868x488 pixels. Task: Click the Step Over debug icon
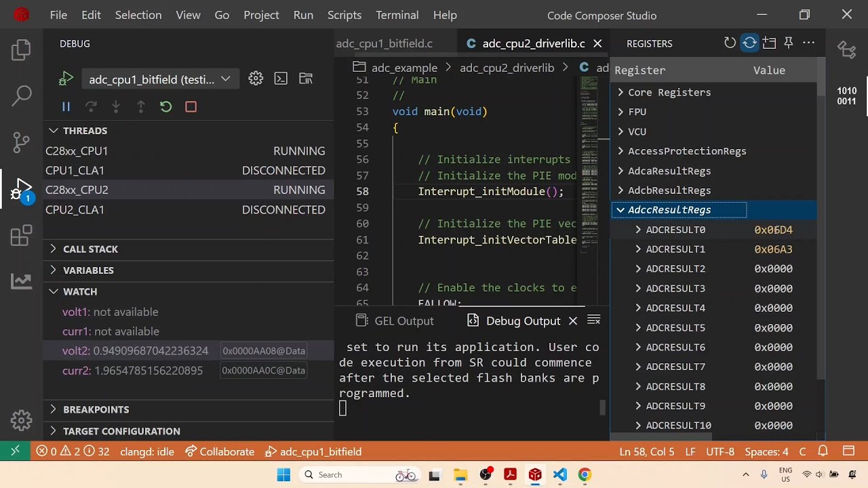coord(91,107)
